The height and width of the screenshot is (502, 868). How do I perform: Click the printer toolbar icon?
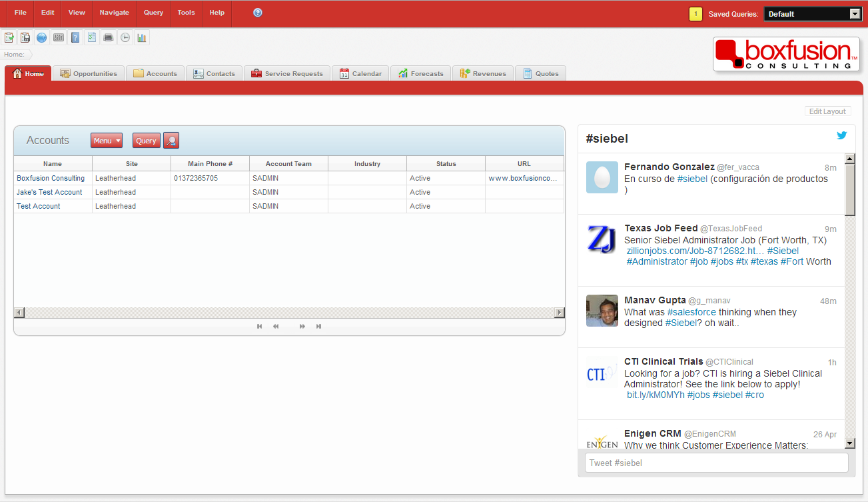pyautogui.click(x=108, y=37)
